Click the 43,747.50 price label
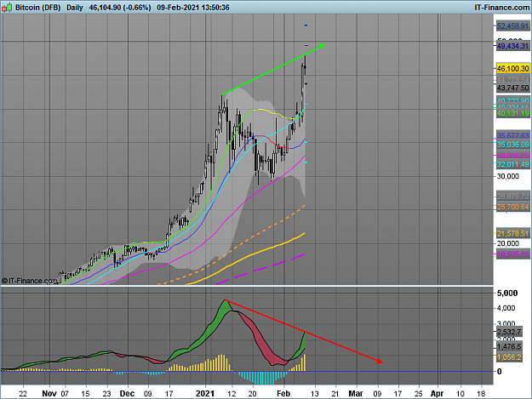This screenshot has width=532, height=399. click(x=512, y=88)
